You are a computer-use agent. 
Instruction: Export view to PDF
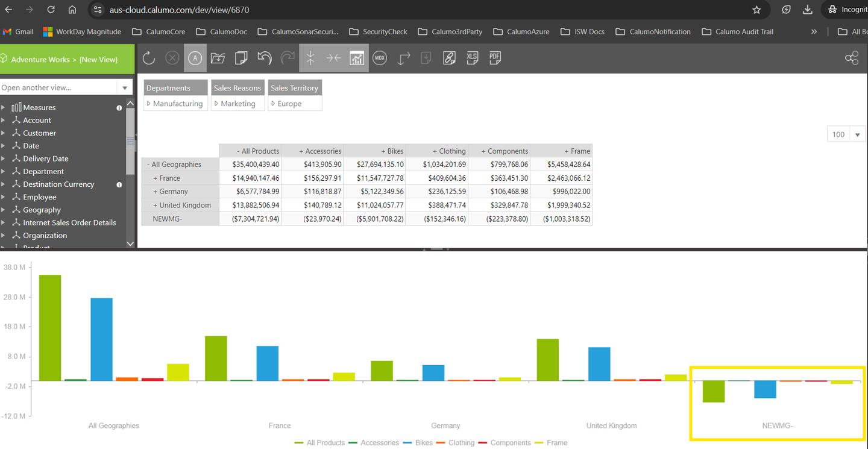[x=495, y=58]
